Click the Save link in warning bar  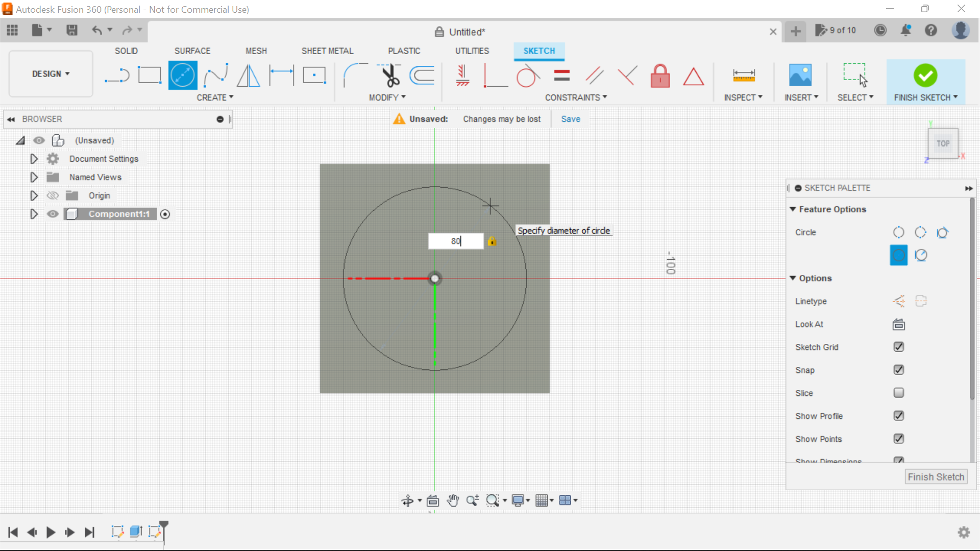click(x=571, y=119)
